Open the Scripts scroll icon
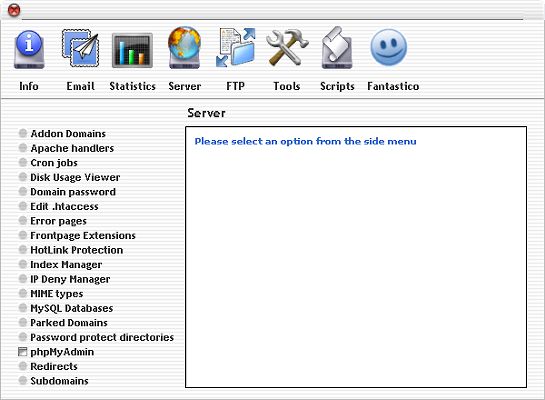 (x=337, y=48)
